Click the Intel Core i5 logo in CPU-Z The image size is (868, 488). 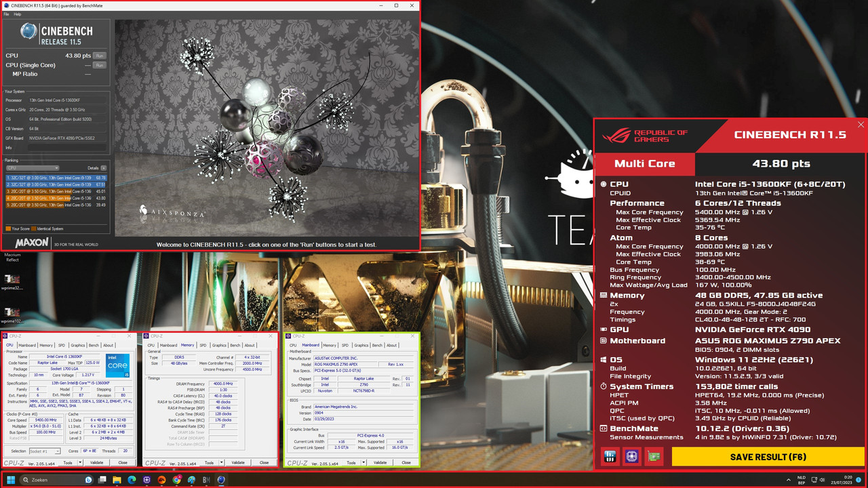click(117, 365)
